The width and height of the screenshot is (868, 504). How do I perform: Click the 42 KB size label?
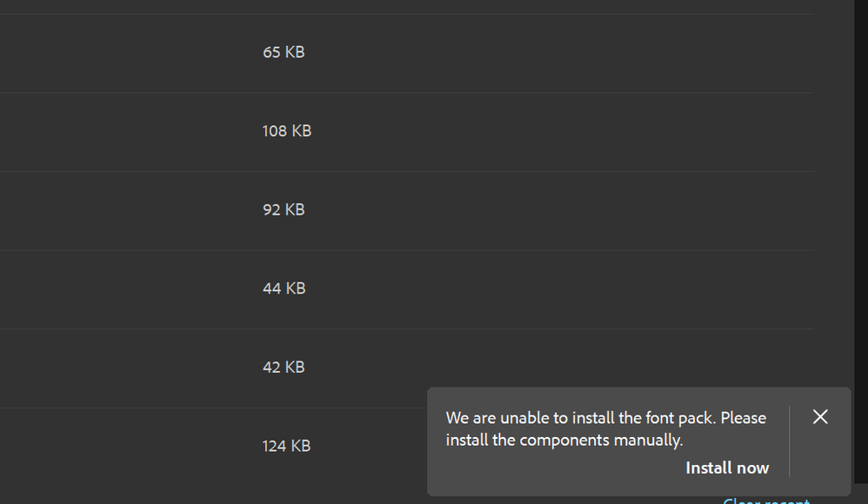[x=283, y=367]
